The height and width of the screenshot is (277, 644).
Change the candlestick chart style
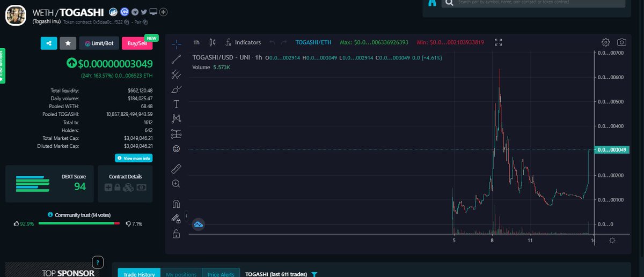(x=212, y=42)
